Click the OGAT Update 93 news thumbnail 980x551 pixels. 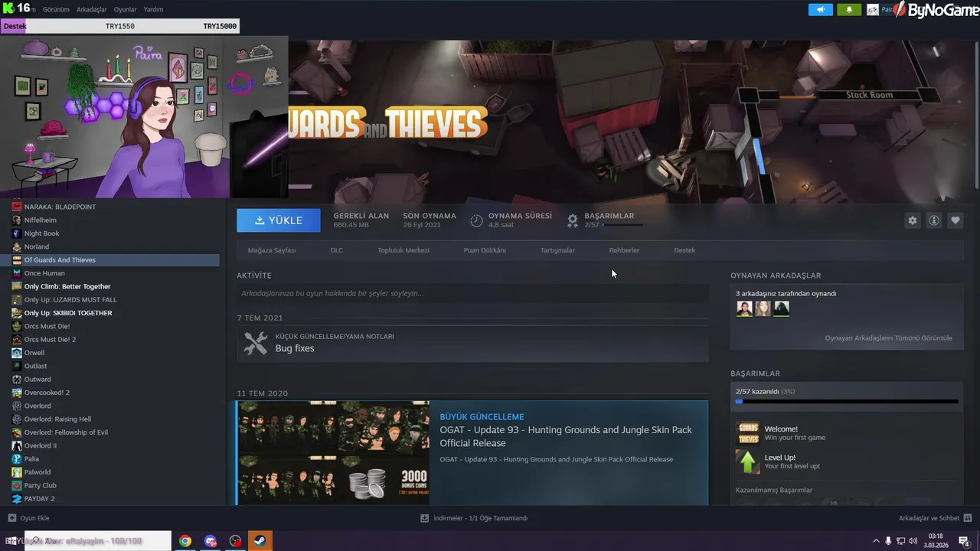[x=333, y=453]
